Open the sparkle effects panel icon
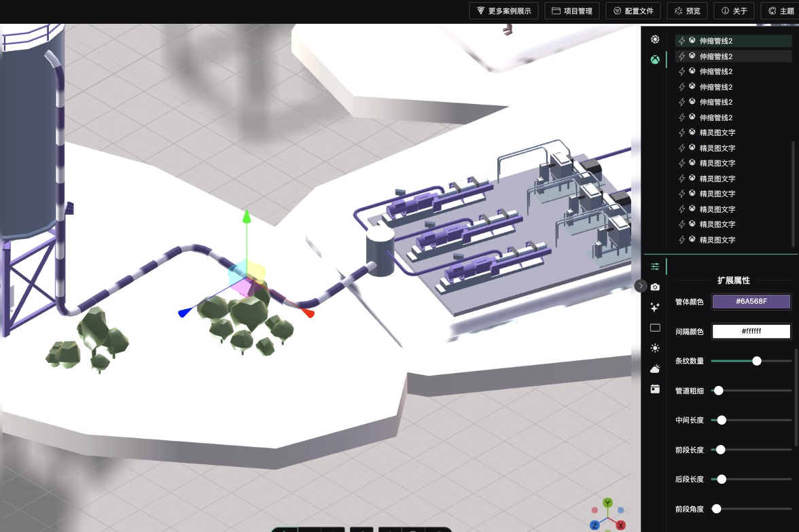799x532 pixels. pos(655,307)
